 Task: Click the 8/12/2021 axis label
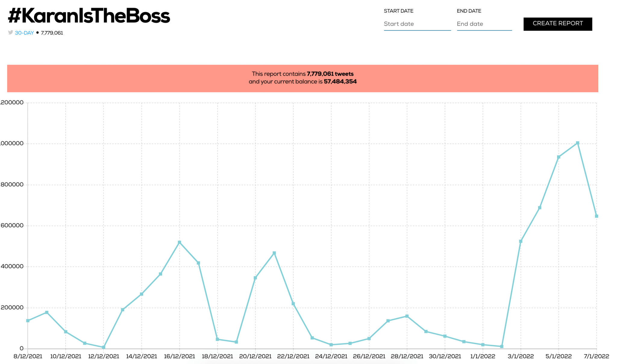pyautogui.click(x=28, y=356)
